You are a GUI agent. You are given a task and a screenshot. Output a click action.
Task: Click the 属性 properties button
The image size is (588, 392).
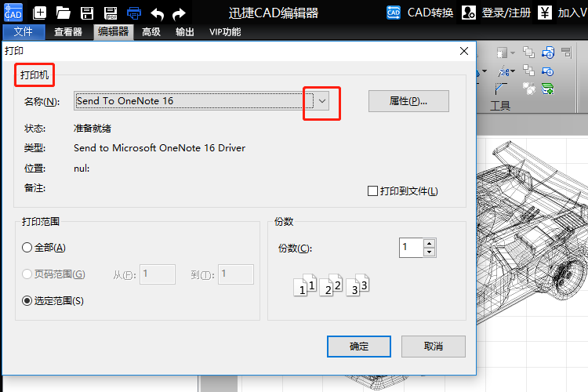pos(408,101)
